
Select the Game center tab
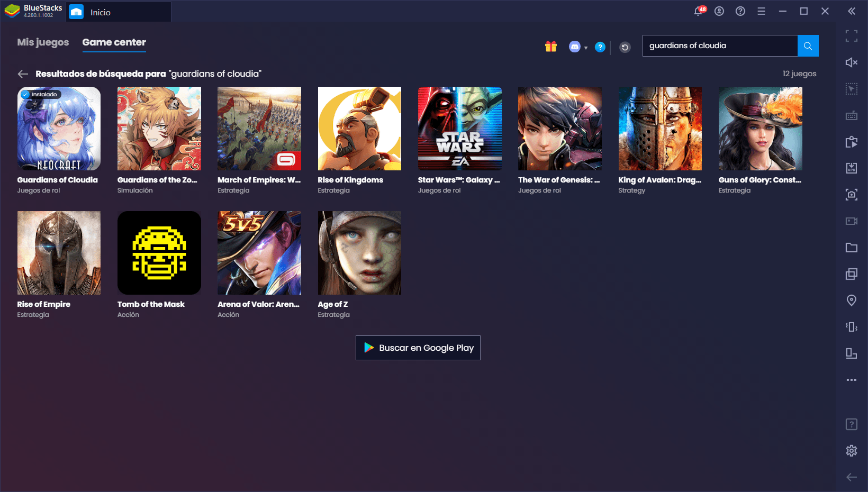click(114, 42)
